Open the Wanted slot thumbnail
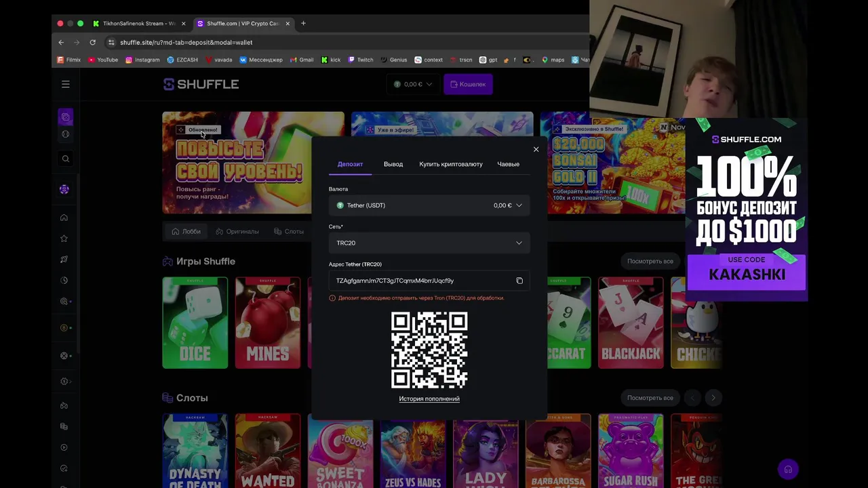This screenshot has width=868, height=488. (268, 451)
